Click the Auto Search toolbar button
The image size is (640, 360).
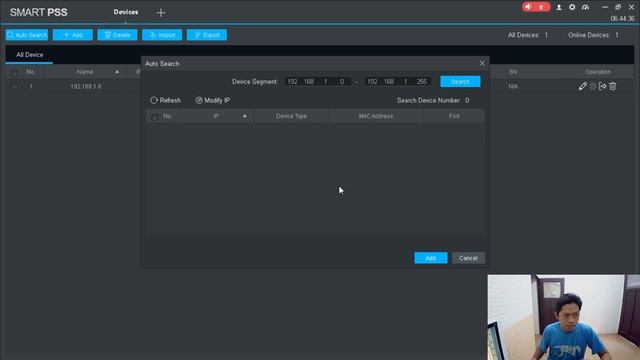tap(27, 35)
